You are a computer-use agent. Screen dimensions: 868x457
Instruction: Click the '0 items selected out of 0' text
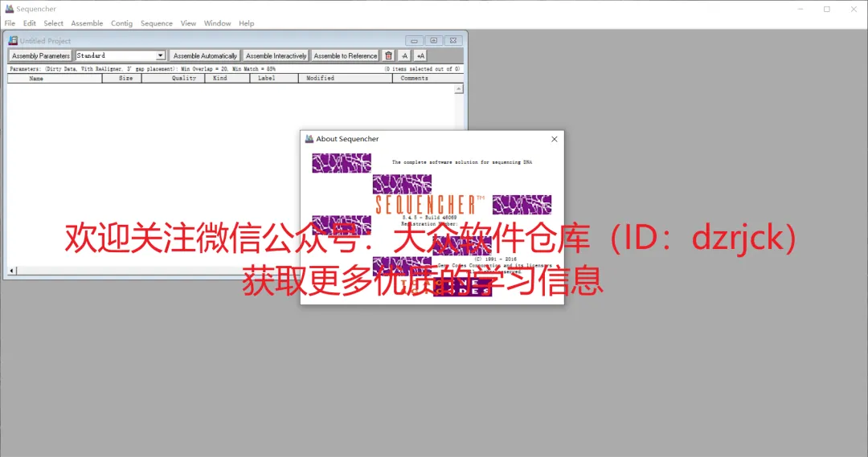coord(422,69)
